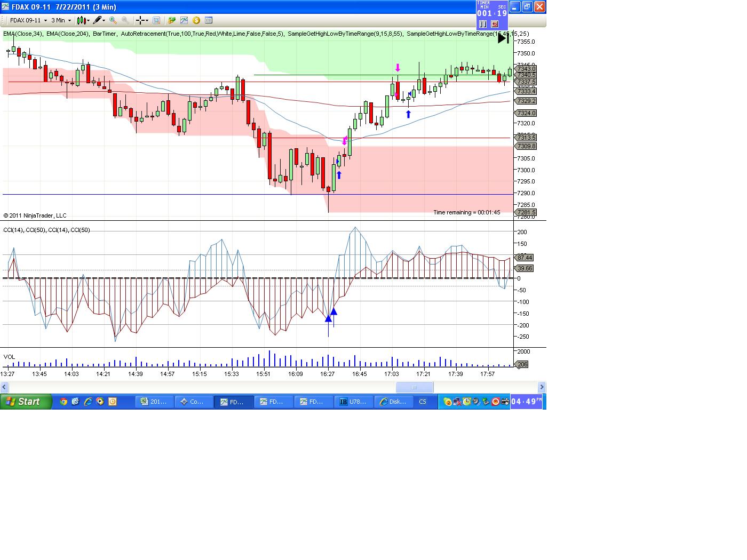Screen dimensions: 747x560
Task: Switch to the Excel taskbar button
Action: [x=154, y=402]
